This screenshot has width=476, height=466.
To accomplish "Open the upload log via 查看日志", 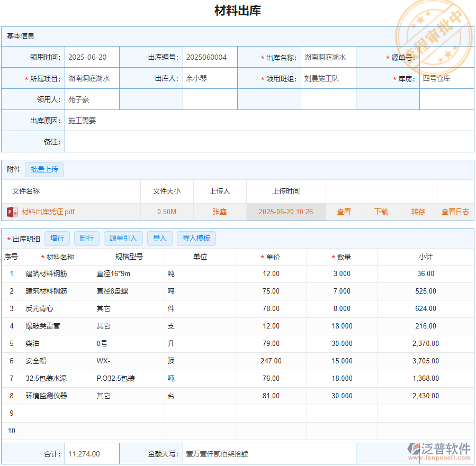I will [x=455, y=212].
